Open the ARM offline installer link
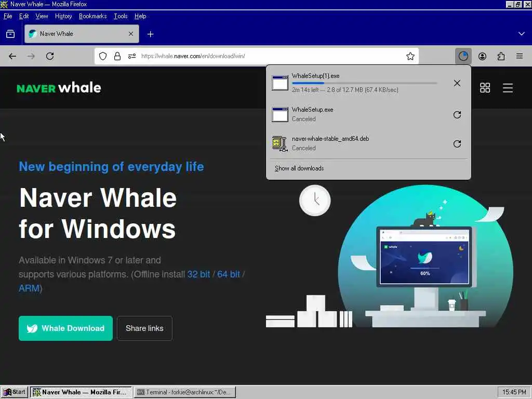 [29, 288]
